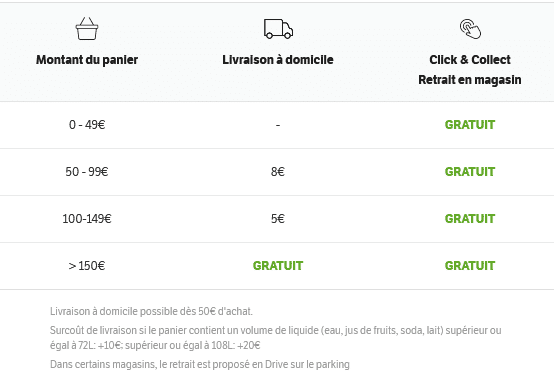
Task: Click the Click & Collect heading
Action: coord(470,60)
